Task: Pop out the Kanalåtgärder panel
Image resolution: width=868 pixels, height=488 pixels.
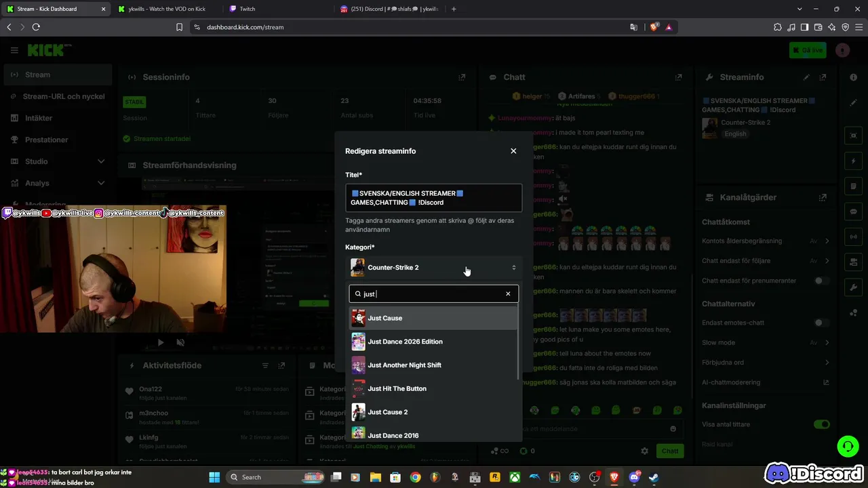Action: coord(823,197)
